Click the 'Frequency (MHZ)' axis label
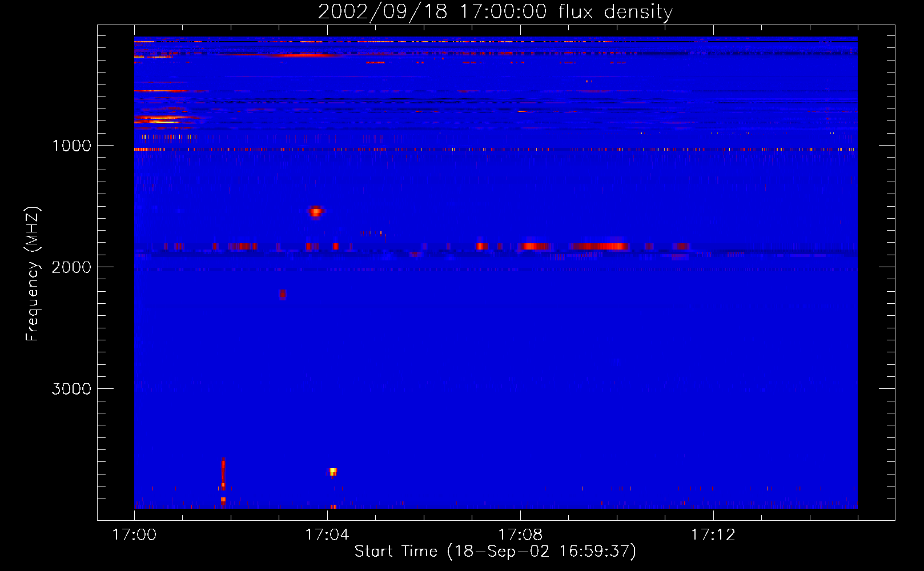 (33, 274)
